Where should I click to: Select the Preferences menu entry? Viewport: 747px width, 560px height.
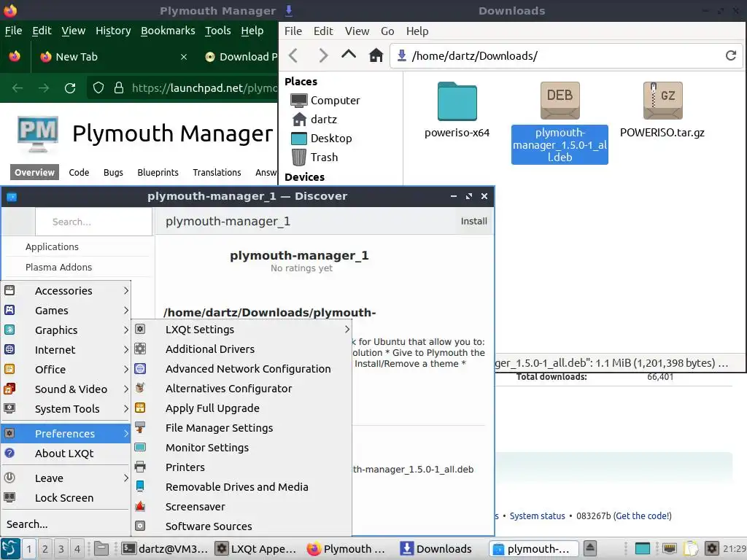point(66,434)
